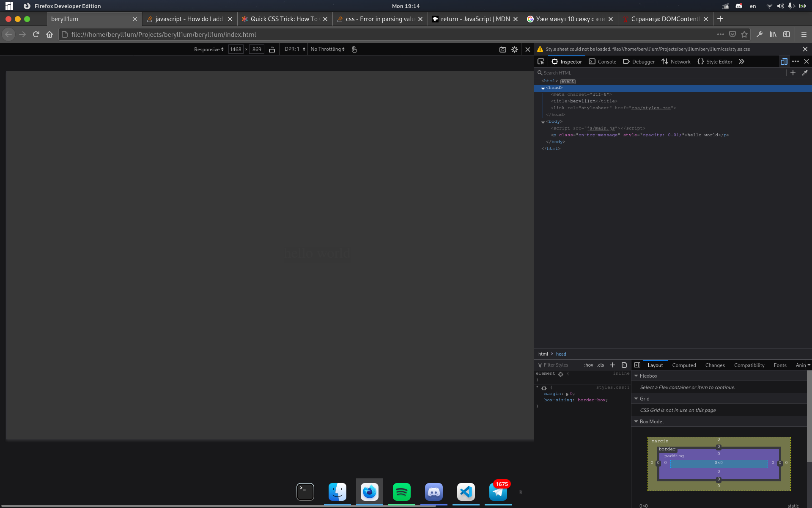Open js/main.js link in markup
This screenshot has width=812, height=508.
pyautogui.click(x=601, y=128)
